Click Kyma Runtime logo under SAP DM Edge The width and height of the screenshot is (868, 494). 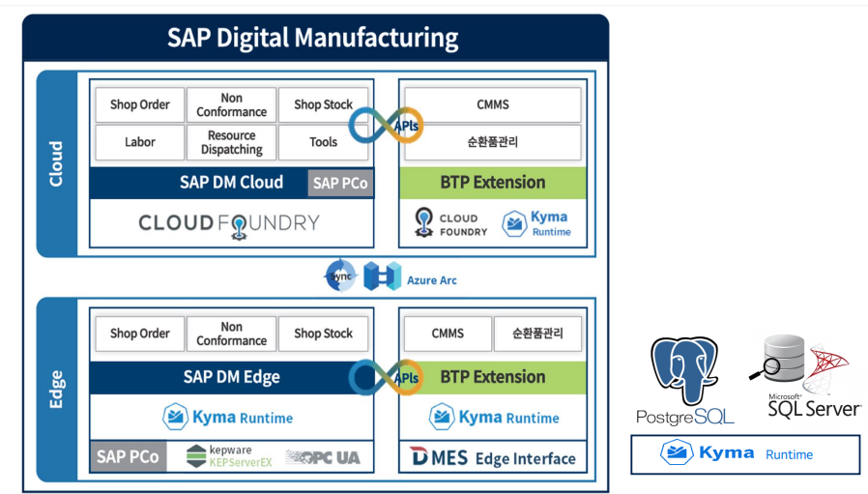[227, 417]
